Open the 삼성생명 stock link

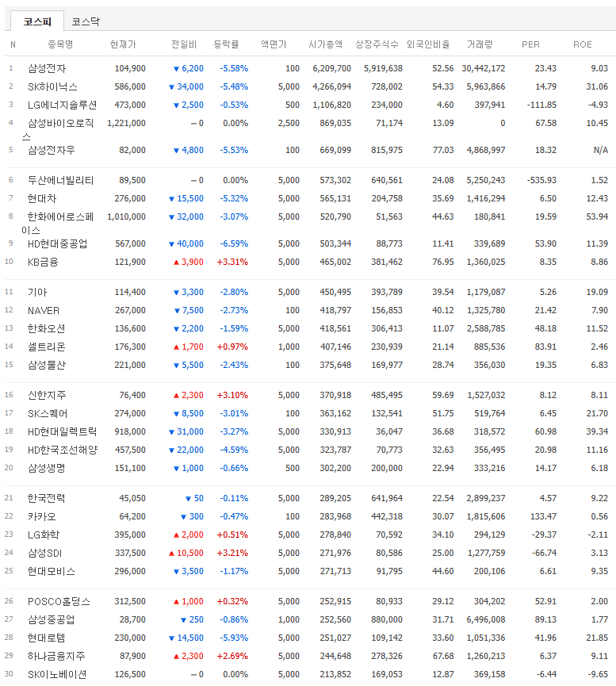coord(46,468)
